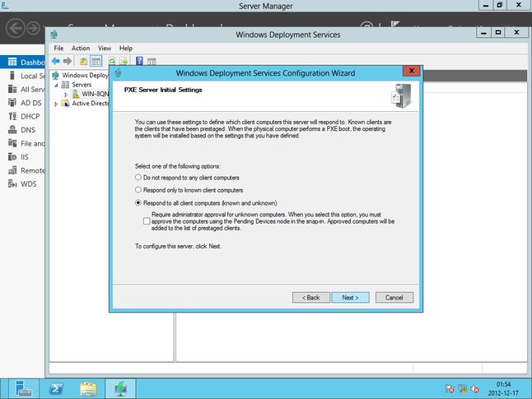Switch to Windows Deployment Services taskbar button
The height and width of the screenshot is (399, 532).
[121, 388]
